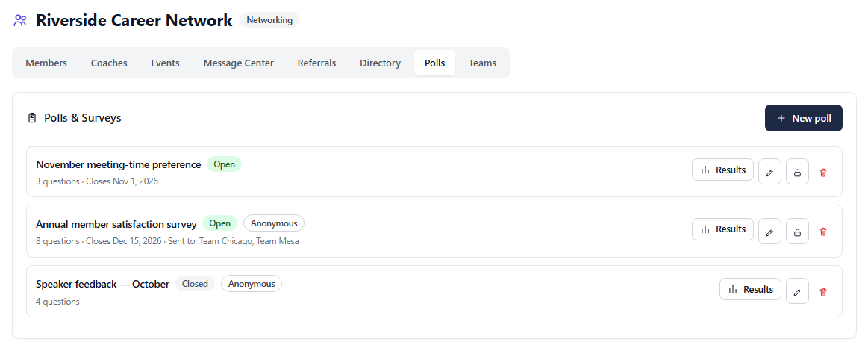This screenshot has height=351, width=868.
Task: Go to the Events tab
Action: point(165,63)
